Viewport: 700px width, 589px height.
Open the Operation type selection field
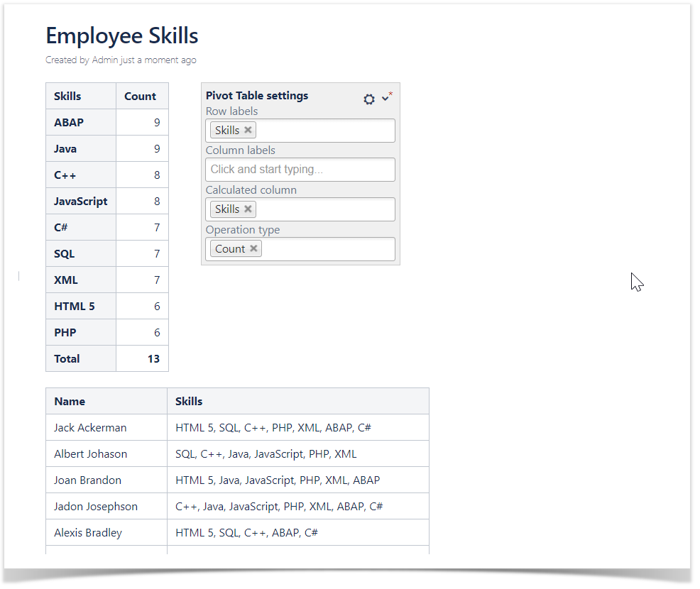point(327,249)
